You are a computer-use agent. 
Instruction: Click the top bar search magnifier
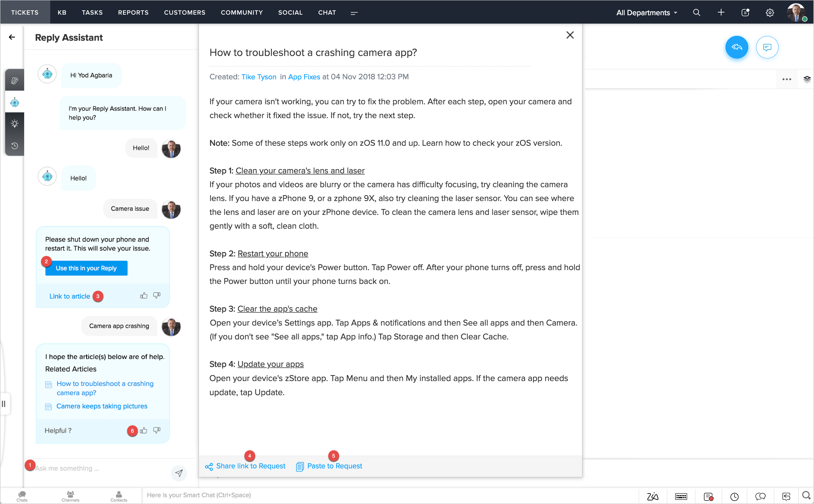click(x=696, y=13)
